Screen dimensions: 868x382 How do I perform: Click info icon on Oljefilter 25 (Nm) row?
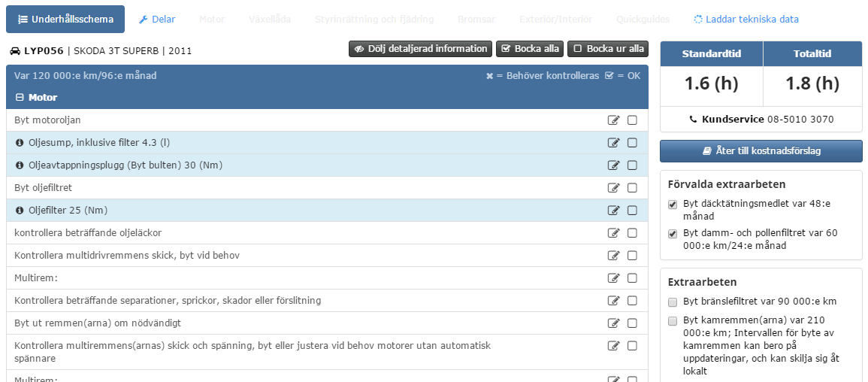coord(20,211)
